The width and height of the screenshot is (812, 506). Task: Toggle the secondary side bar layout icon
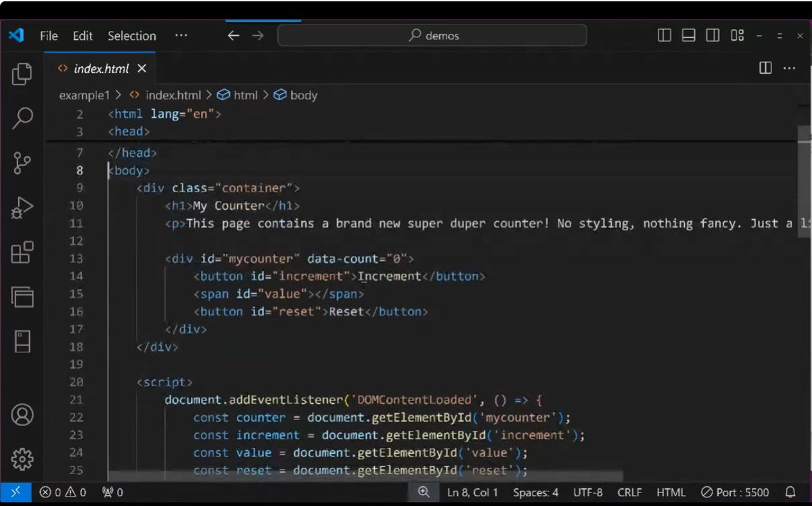(713, 36)
